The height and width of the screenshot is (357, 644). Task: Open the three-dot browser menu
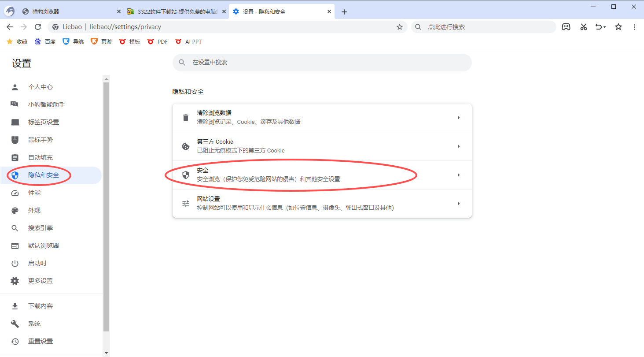(634, 27)
